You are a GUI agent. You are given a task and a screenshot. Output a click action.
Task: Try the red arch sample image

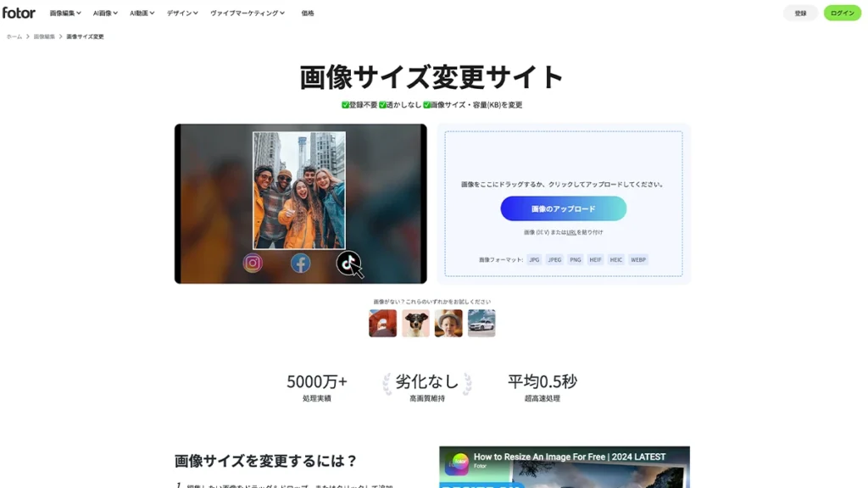tap(382, 323)
